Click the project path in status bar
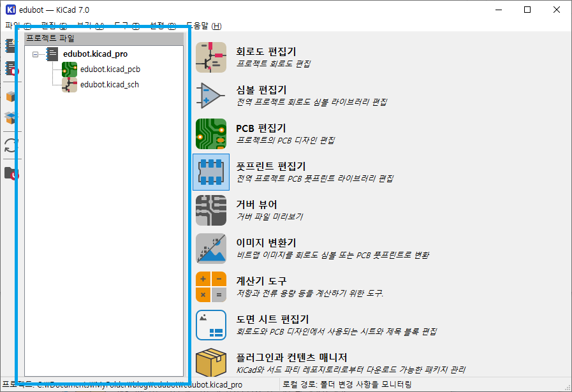572x392 pixels. 122,385
